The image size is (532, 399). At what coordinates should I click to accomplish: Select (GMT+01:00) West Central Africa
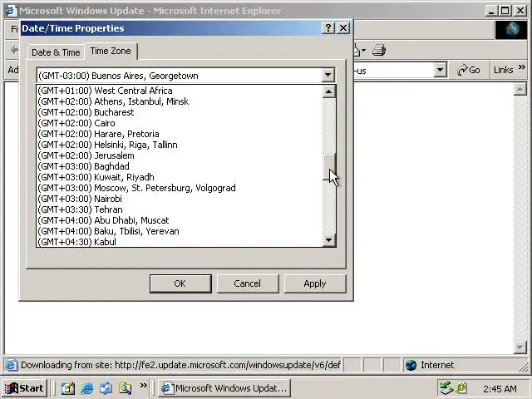point(180,91)
